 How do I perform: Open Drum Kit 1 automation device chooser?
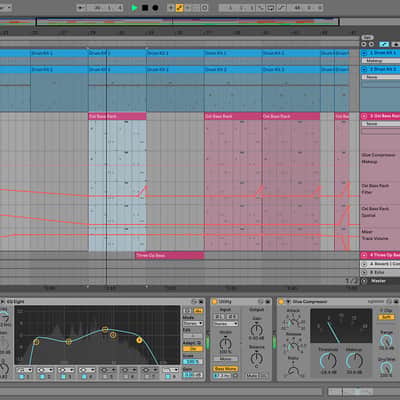click(x=381, y=61)
